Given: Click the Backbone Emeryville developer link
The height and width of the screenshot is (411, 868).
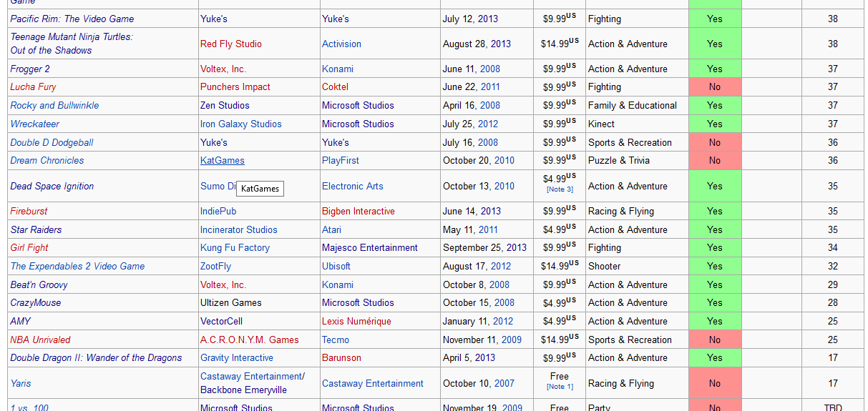Looking at the screenshot, I should click(x=243, y=390).
